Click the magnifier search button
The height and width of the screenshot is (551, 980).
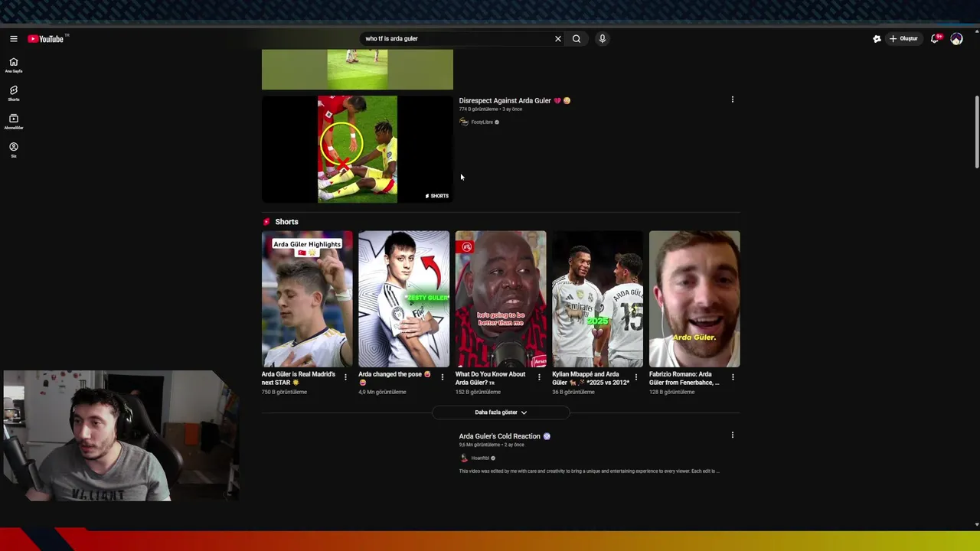(x=577, y=39)
